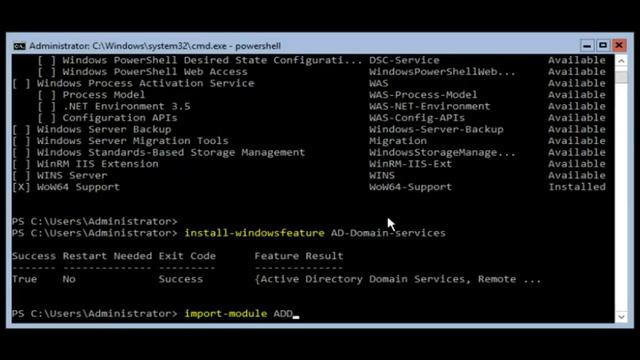Click the 'Installed' status for WoW64-Support
Screen dimensions: 640x360
(x=577, y=187)
